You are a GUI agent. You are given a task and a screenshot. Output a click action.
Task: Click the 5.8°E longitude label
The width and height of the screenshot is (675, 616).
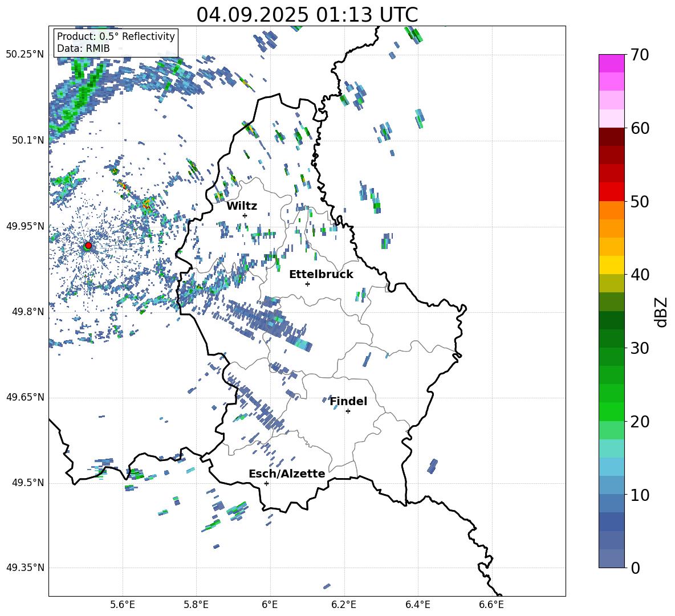point(196,605)
